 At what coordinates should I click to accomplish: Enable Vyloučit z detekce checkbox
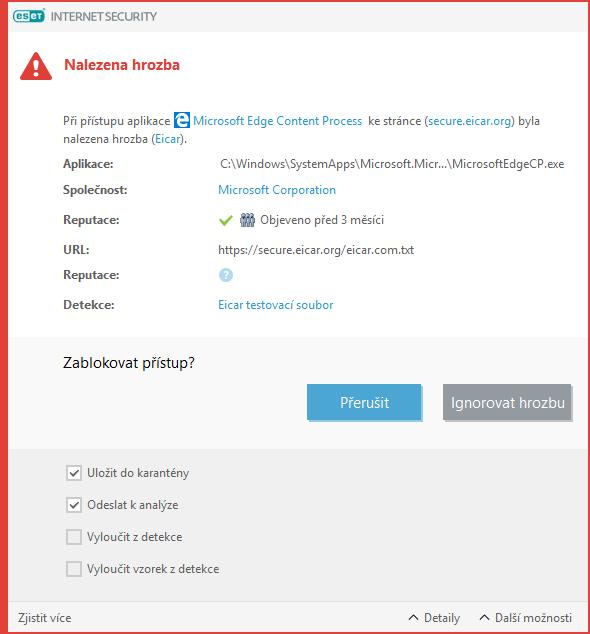coord(74,537)
